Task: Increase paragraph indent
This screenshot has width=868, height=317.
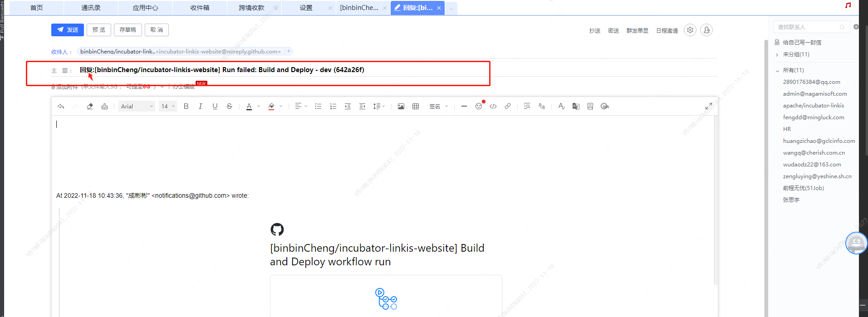Action: [348, 106]
